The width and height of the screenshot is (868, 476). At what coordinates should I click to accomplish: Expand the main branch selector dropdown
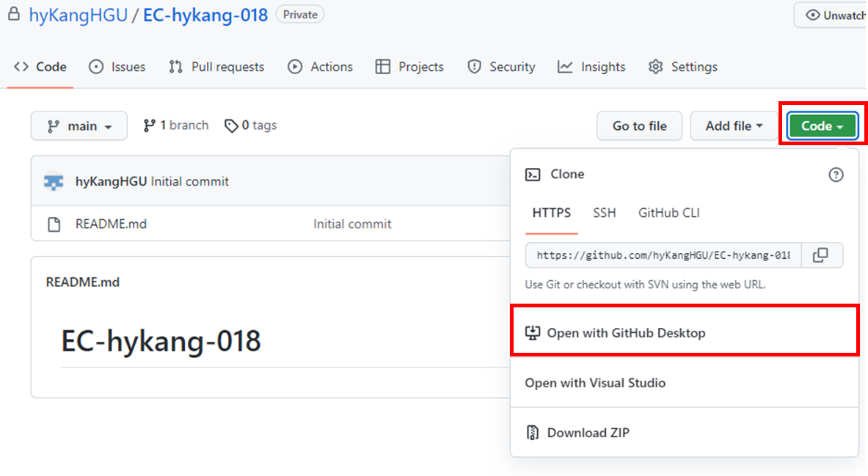click(x=79, y=126)
